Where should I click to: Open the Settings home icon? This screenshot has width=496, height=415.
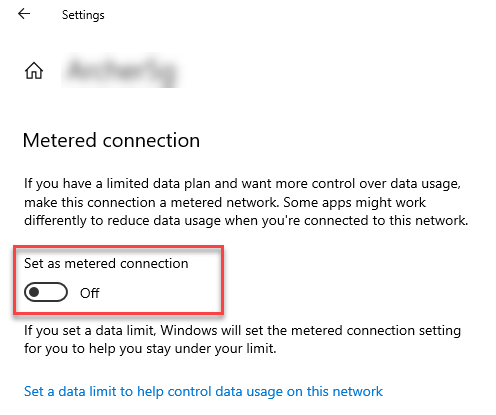tap(34, 71)
